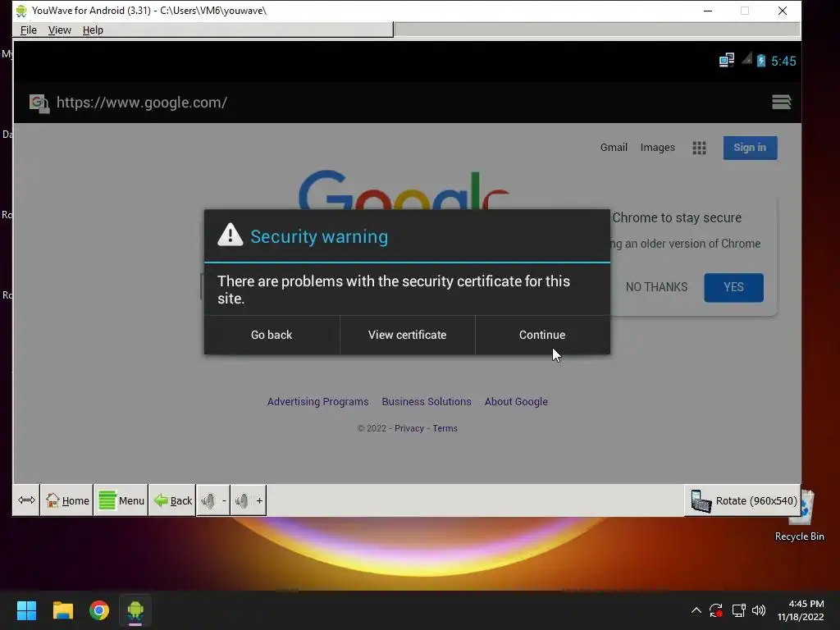Screen dimensions: 840x630
Task: Click the Home button in YouWave toolbar
Action: tap(67, 500)
